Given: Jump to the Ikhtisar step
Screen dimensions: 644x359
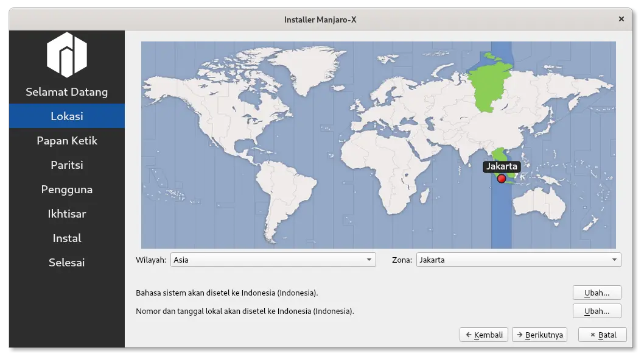Looking at the screenshot, I should pyautogui.click(x=66, y=214).
